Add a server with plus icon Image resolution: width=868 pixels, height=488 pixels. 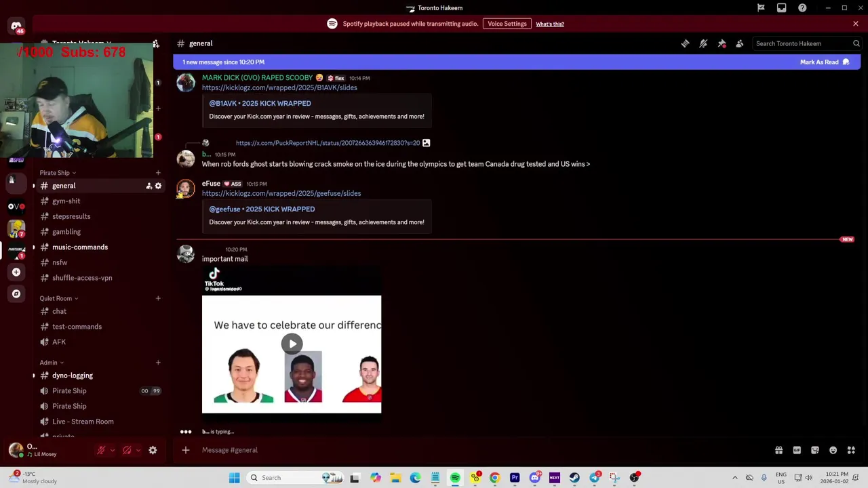[x=16, y=272]
